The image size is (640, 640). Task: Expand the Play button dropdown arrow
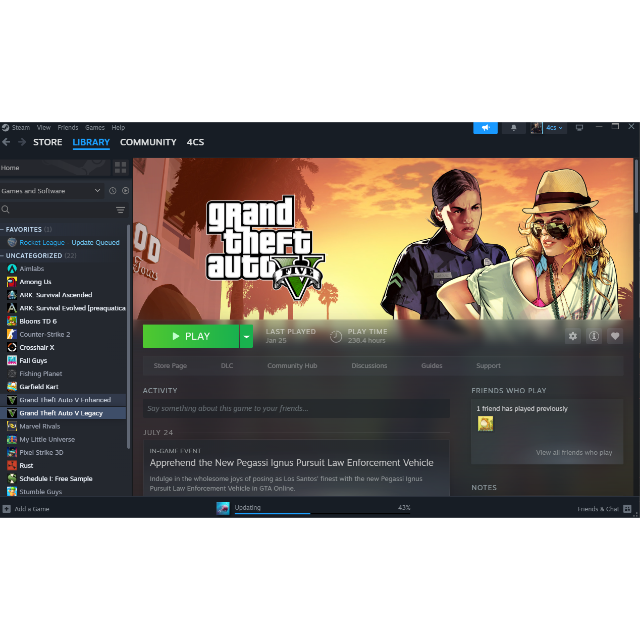pos(246,336)
